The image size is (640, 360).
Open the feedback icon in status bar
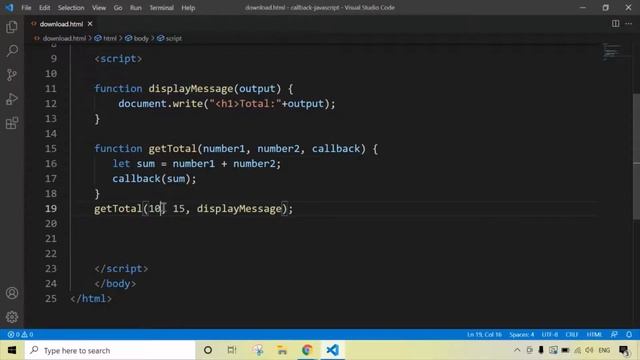614,334
